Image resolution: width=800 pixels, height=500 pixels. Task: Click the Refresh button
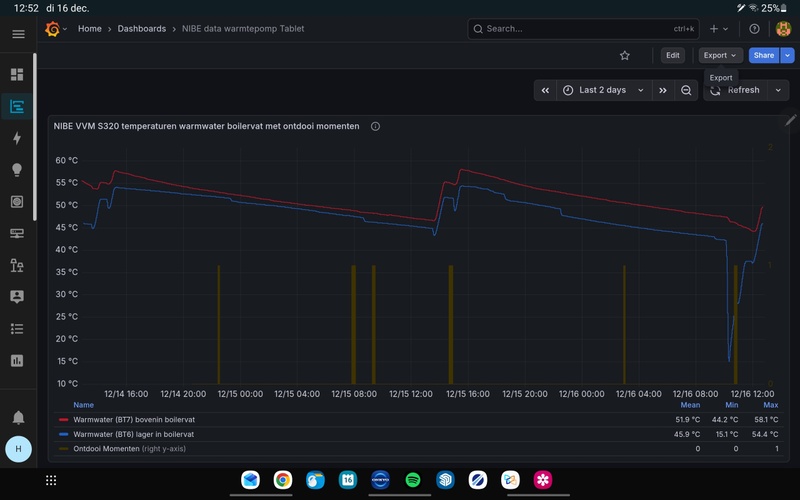pyautogui.click(x=736, y=90)
